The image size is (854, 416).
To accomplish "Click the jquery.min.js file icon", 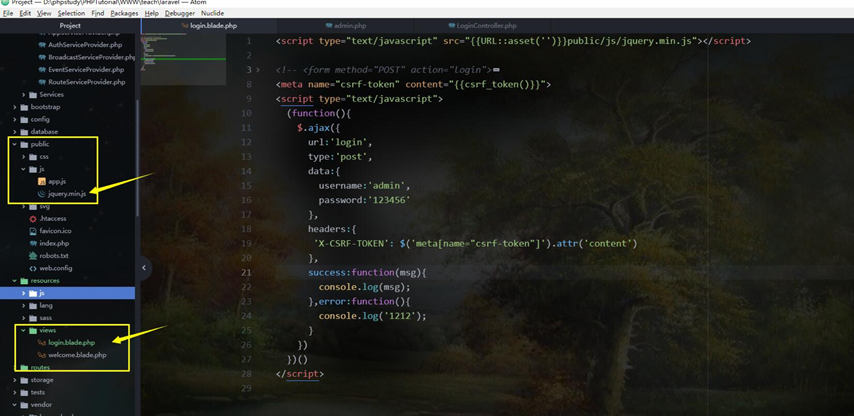I will point(42,194).
